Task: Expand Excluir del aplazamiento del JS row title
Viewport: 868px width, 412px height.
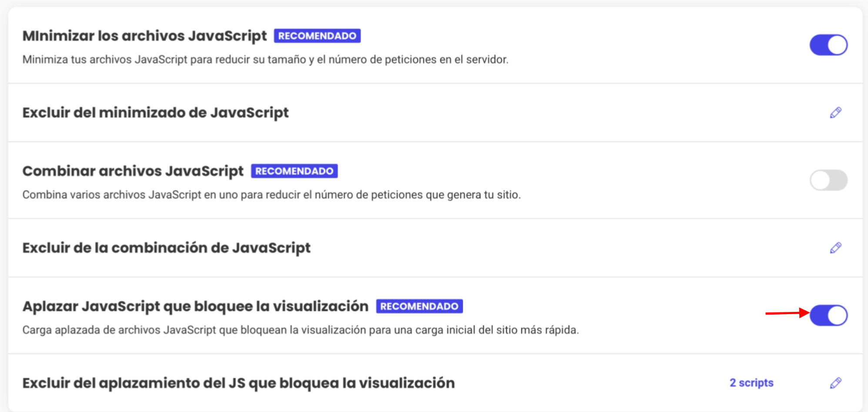Action: (238, 383)
